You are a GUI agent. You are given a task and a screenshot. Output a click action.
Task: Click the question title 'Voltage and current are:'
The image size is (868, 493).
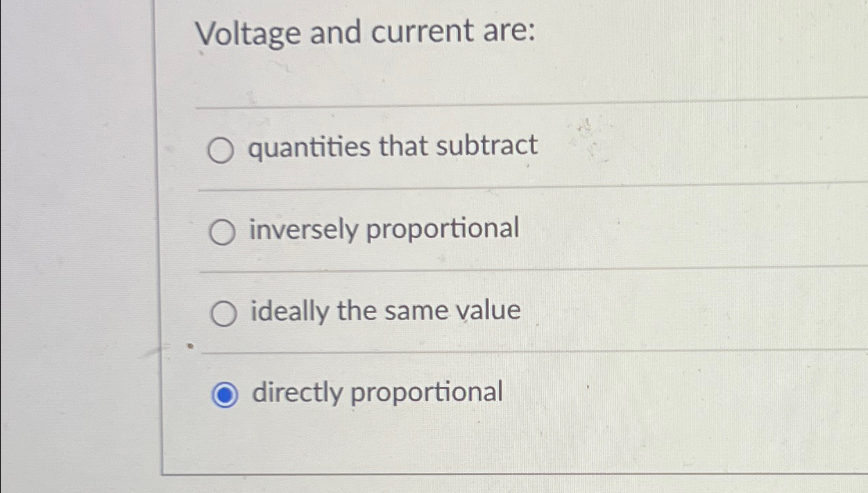(362, 33)
